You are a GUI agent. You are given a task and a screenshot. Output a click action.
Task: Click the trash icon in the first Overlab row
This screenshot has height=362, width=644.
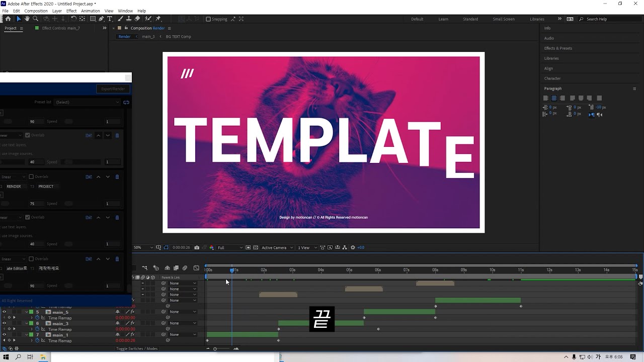[117, 135]
